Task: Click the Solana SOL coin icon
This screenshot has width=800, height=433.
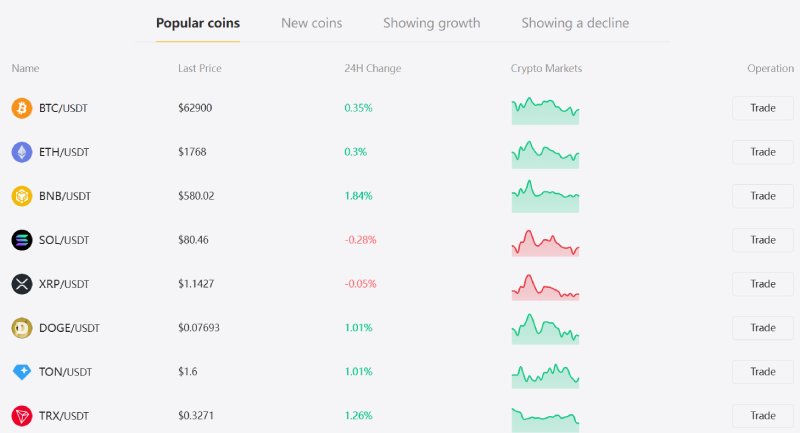Action: click(22, 240)
